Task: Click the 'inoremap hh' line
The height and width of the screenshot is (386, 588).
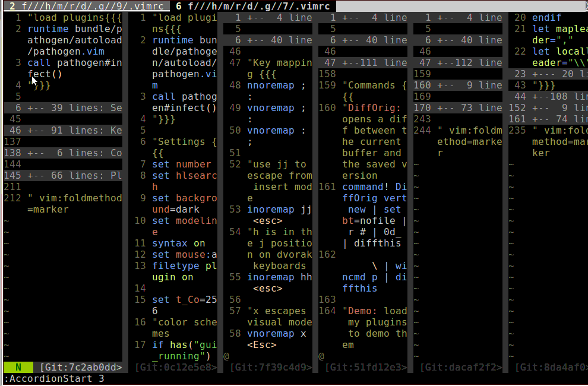Action: 279,277
